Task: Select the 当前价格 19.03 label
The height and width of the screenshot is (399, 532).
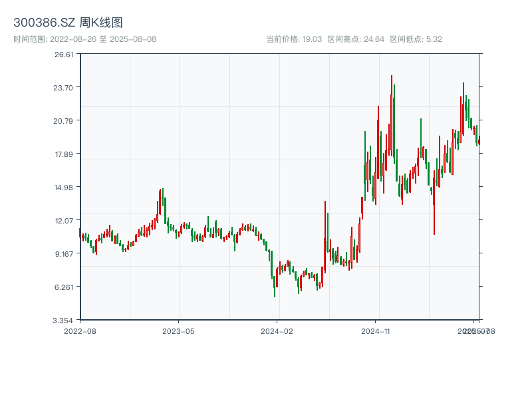Action: tap(294, 39)
